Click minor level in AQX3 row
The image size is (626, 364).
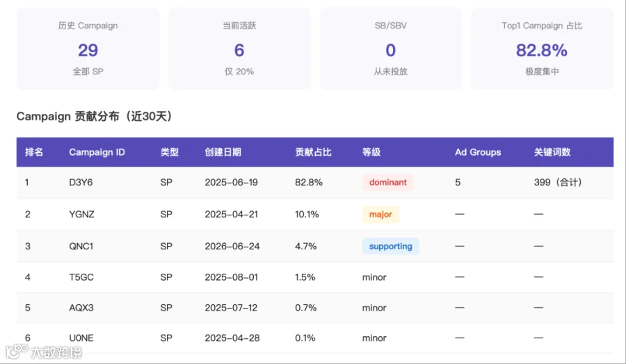[x=374, y=308]
